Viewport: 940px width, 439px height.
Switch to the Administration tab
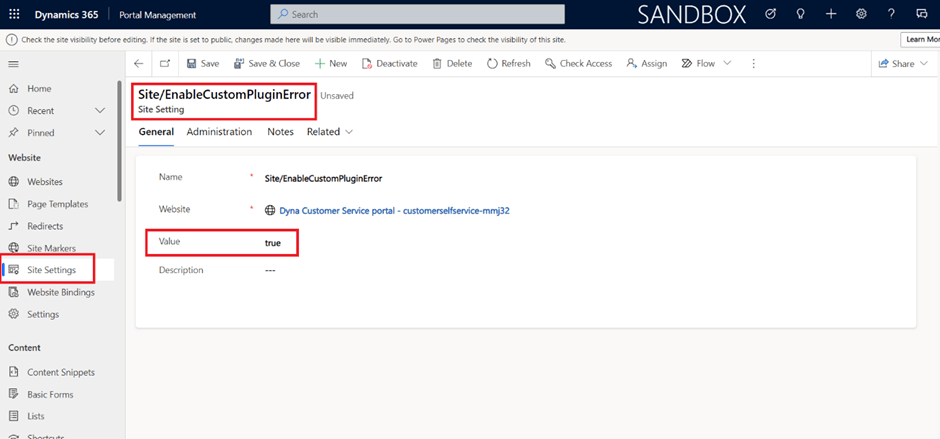click(219, 132)
